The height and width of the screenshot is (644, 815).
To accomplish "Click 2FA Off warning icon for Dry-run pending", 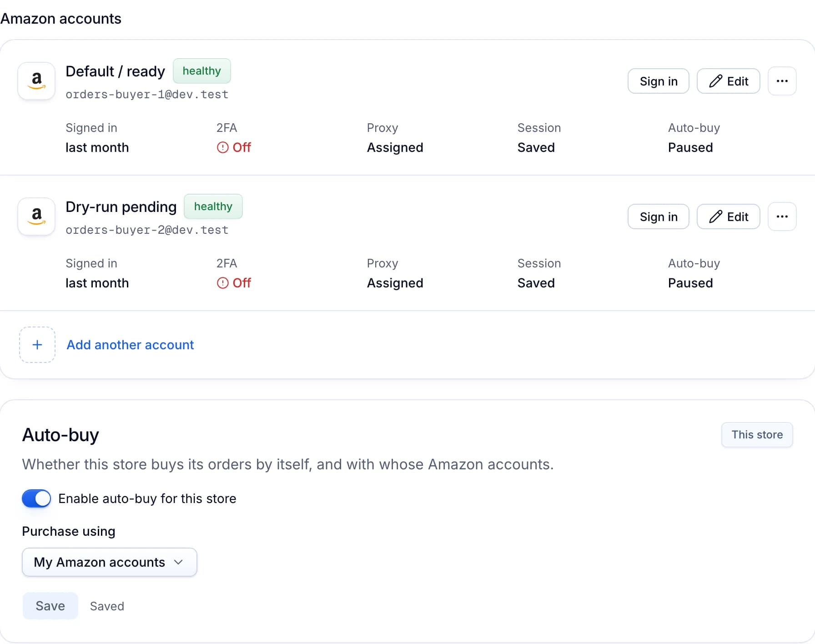I will [222, 283].
